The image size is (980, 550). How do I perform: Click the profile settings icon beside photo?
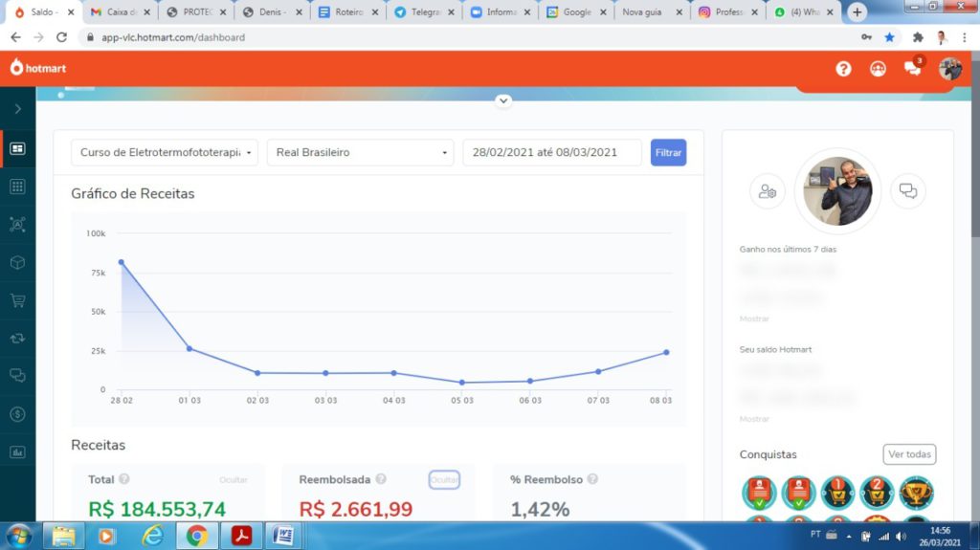pyautogui.click(x=767, y=191)
